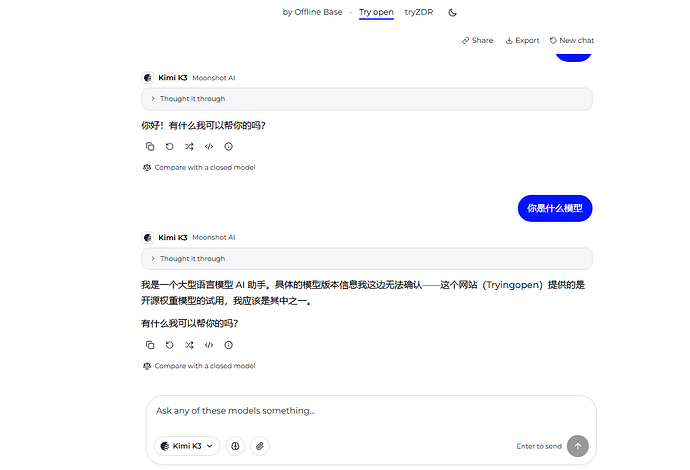Shuffle model for the 你好 response
690x470 pixels.
(x=189, y=147)
